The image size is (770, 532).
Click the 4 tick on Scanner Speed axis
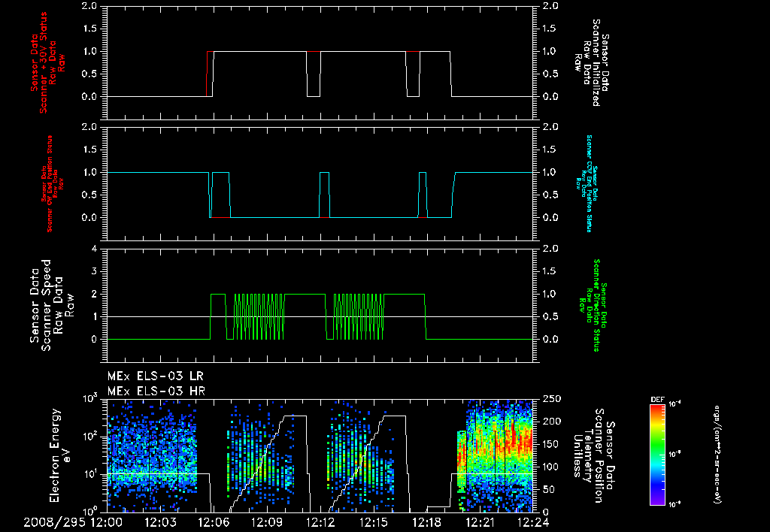click(94, 249)
